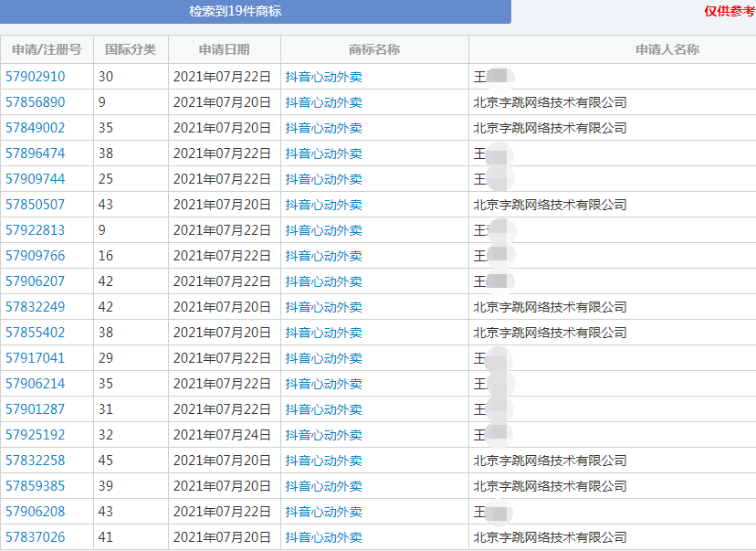The height and width of the screenshot is (551, 756).
Task: Open application number 57855402
Action: click(36, 333)
